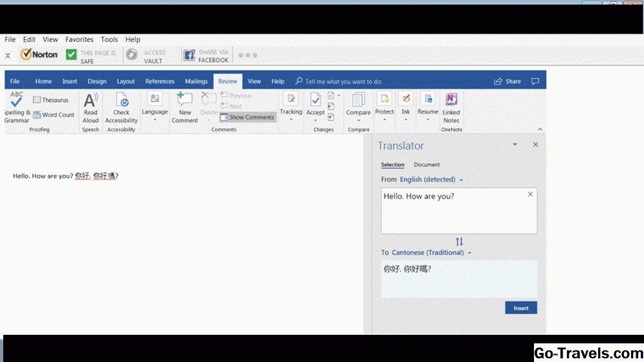Image resolution: width=644 pixels, height=362 pixels.
Task: Add a New Comment
Action: pos(184,107)
